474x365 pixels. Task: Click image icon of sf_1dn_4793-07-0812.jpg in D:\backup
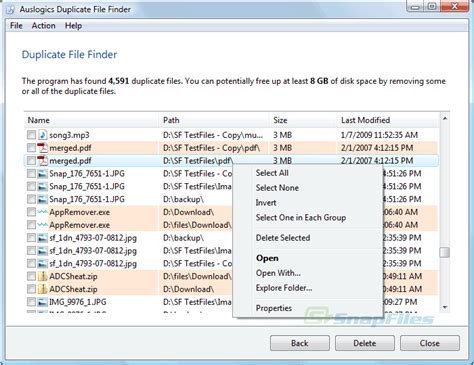pyautogui.click(x=42, y=238)
